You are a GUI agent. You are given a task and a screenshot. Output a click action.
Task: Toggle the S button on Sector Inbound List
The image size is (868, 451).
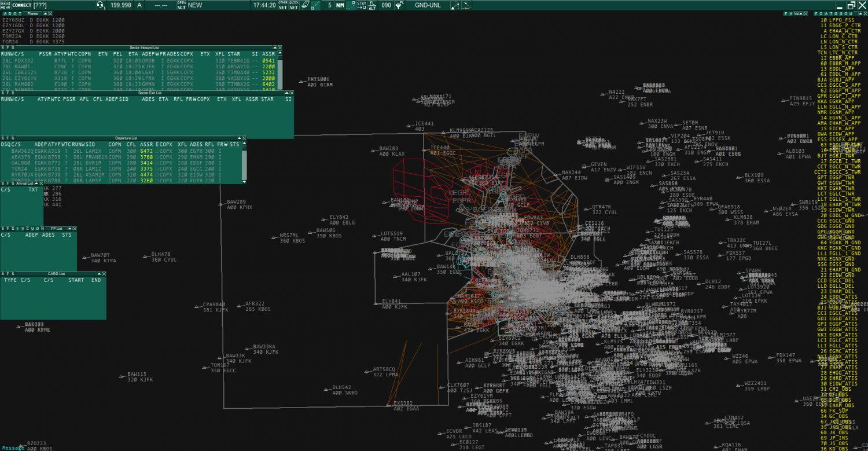(x=12, y=47)
